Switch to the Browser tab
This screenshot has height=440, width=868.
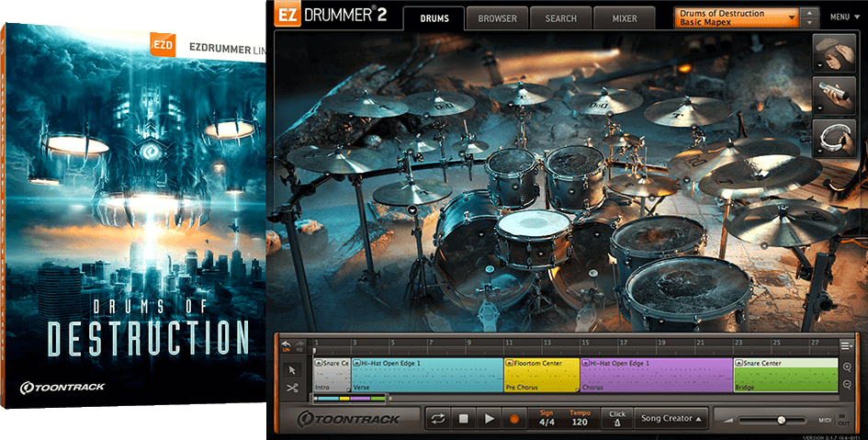pos(497,18)
